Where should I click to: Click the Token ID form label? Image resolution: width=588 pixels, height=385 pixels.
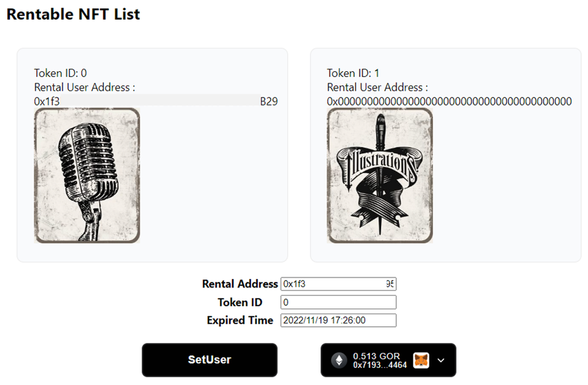[240, 302]
